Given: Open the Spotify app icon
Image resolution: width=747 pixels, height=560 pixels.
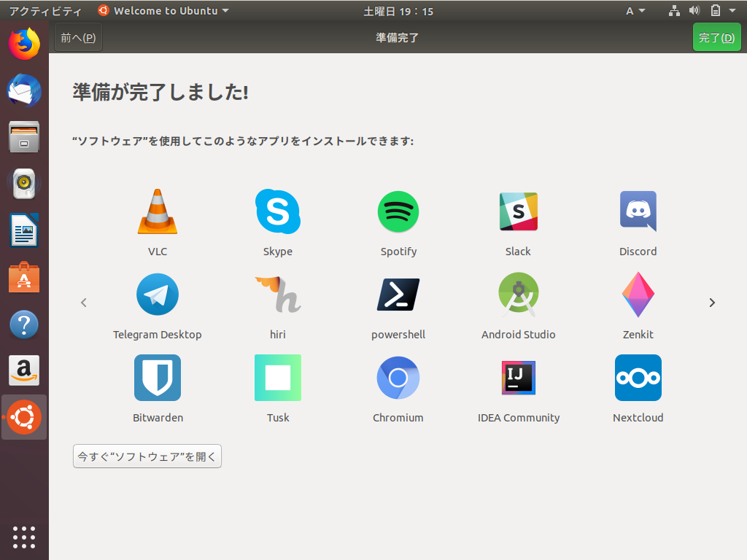Looking at the screenshot, I should tap(398, 211).
